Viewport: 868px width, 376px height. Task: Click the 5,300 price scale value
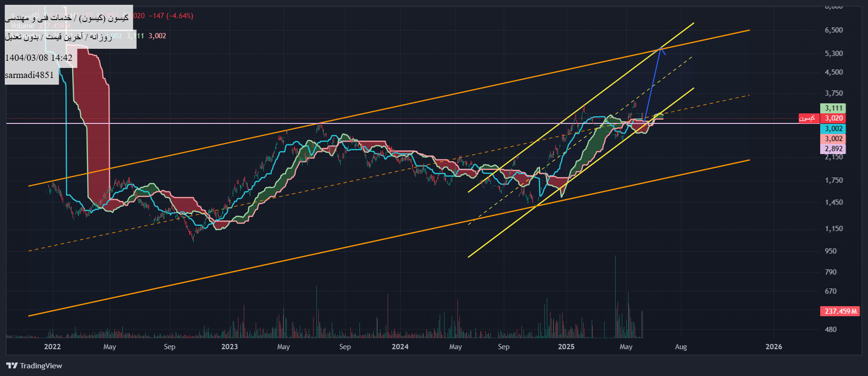pyautogui.click(x=834, y=53)
